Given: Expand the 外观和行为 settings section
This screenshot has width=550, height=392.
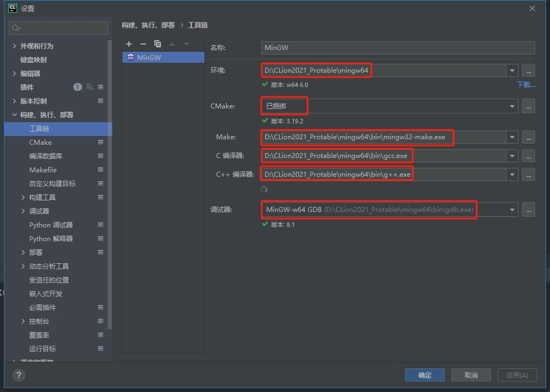Looking at the screenshot, I should pyautogui.click(x=14, y=46).
